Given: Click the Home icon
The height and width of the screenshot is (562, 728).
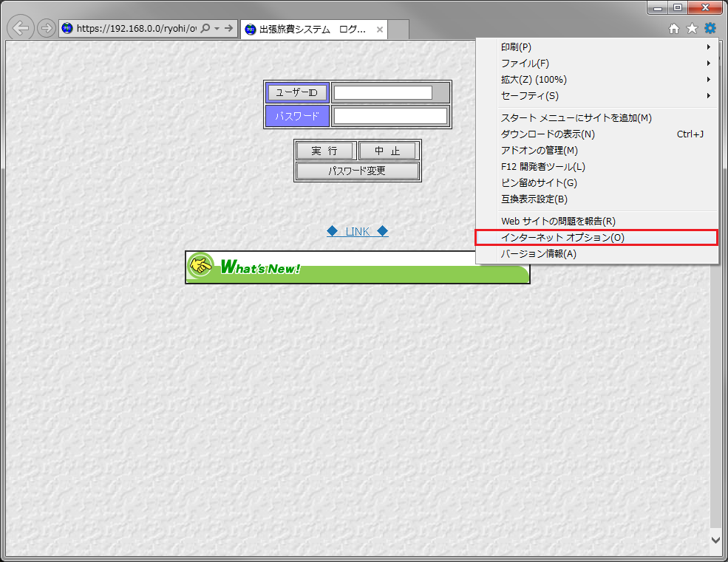Looking at the screenshot, I should tap(674, 29).
